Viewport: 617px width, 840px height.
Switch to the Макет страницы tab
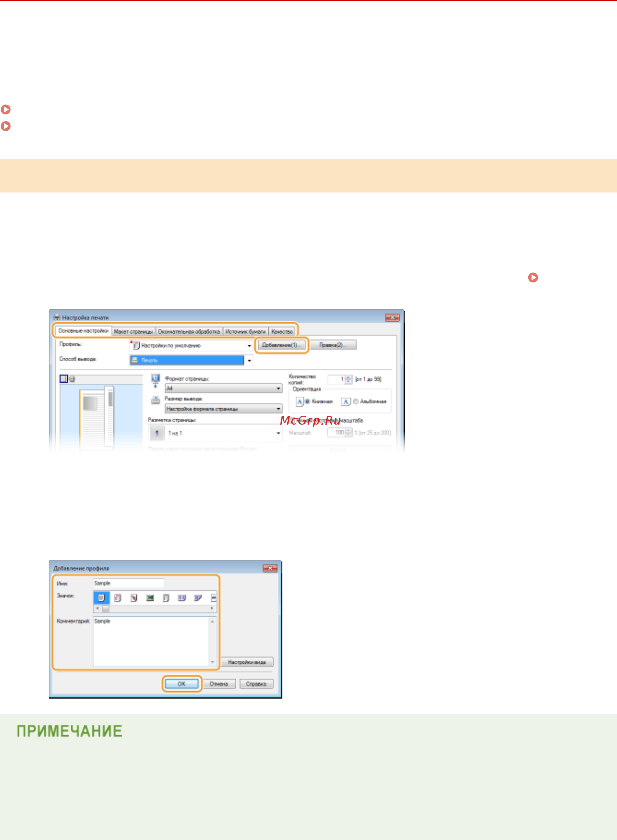tap(133, 331)
